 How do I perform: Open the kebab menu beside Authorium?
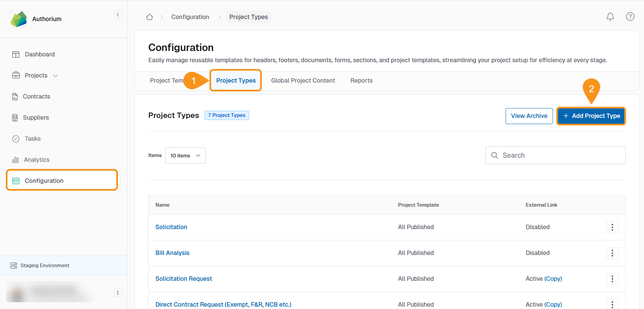point(118,15)
